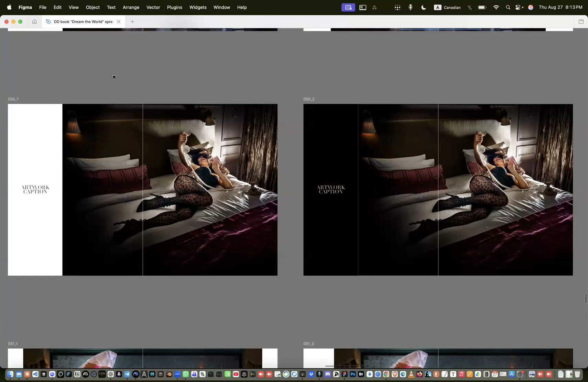Click the microphone icon in the menu bar
This screenshot has width=588, height=382.
(410, 7)
